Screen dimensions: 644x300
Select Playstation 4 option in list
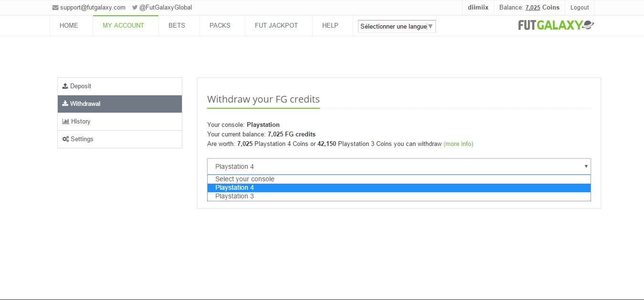click(399, 188)
